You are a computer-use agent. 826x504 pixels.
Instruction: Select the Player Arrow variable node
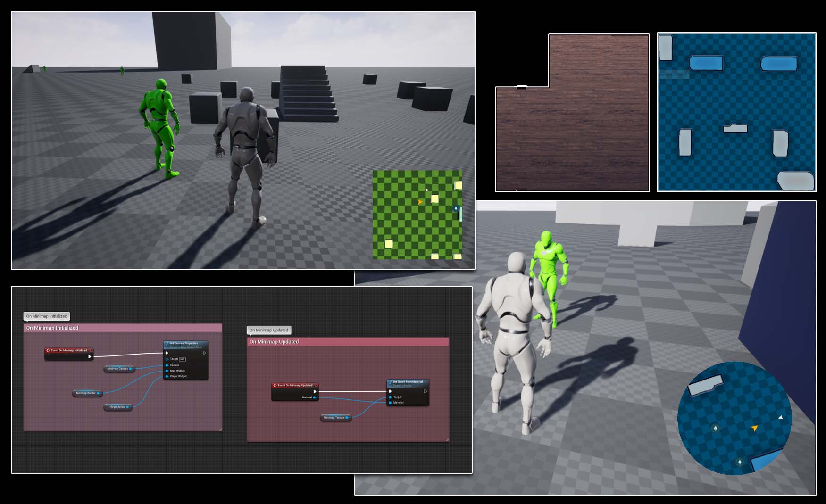117,407
